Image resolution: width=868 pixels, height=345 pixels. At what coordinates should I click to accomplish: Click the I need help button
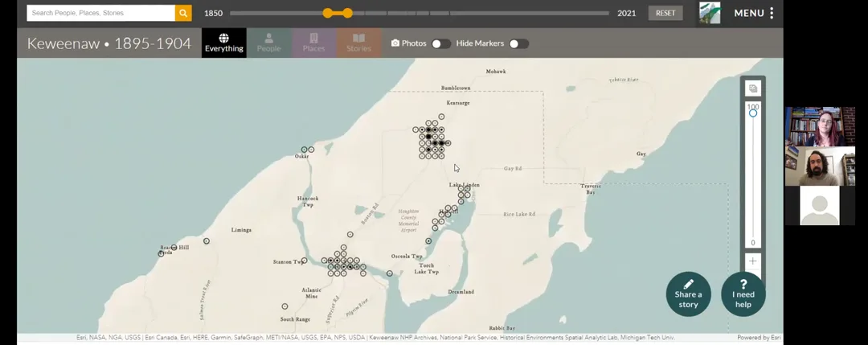pos(743,294)
